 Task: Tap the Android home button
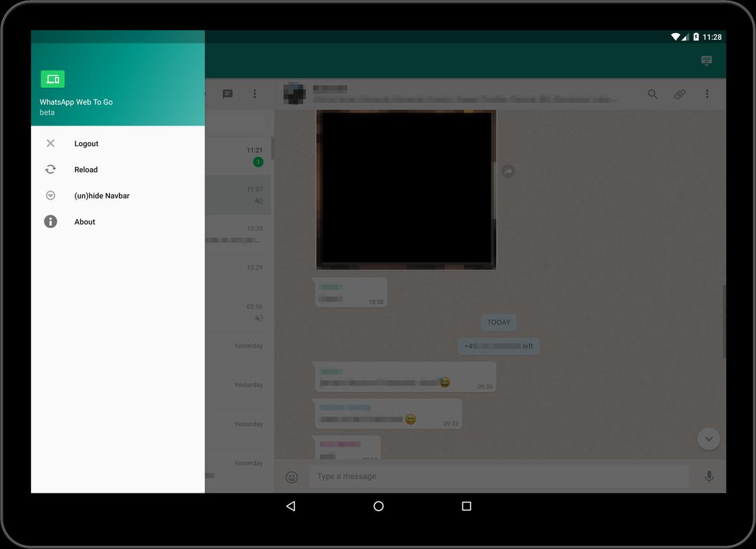[x=379, y=506]
